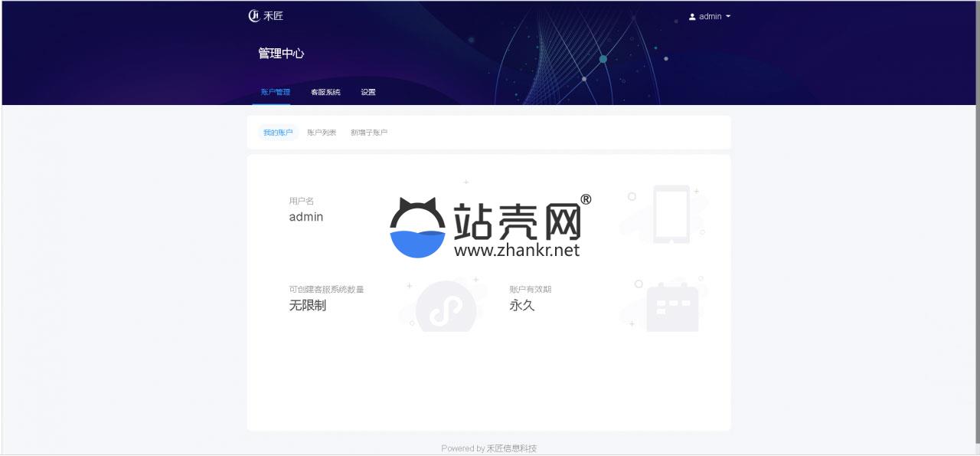Click the 永久 account validity value

[521, 305]
